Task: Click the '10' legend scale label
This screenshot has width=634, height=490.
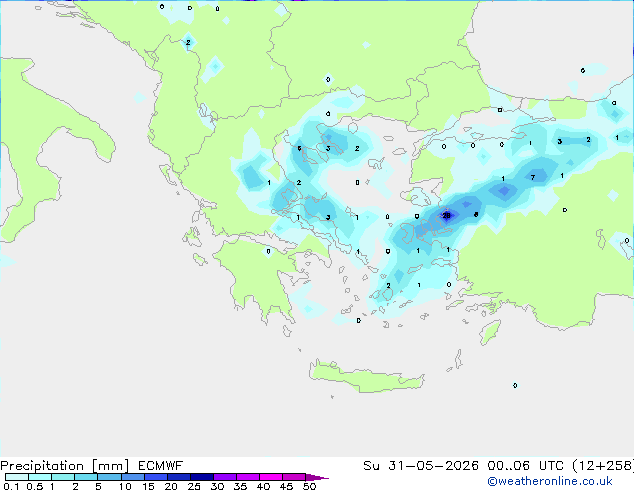Action: pos(125,486)
